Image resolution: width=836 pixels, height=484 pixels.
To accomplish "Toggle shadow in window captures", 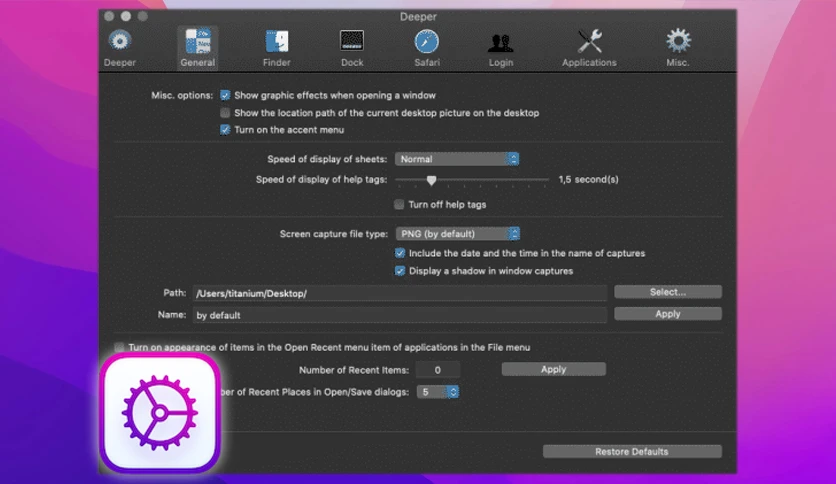I will pyautogui.click(x=400, y=271).
